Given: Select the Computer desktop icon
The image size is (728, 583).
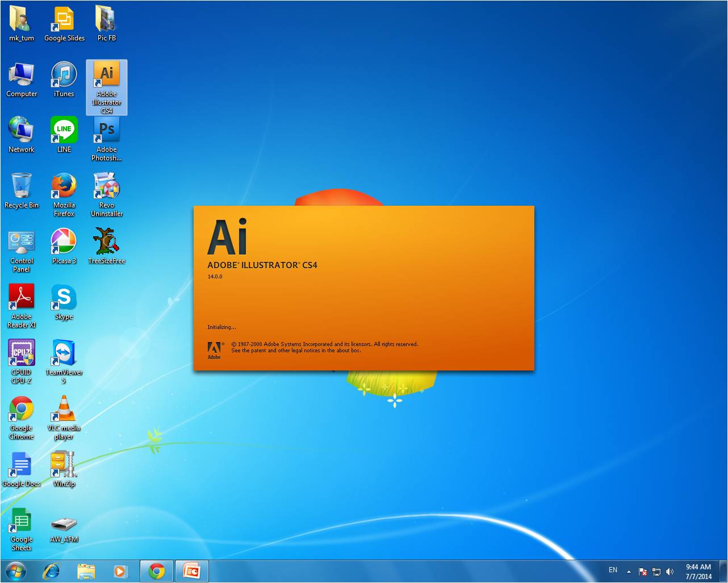Looking at the screenshot, I should 22,80.
